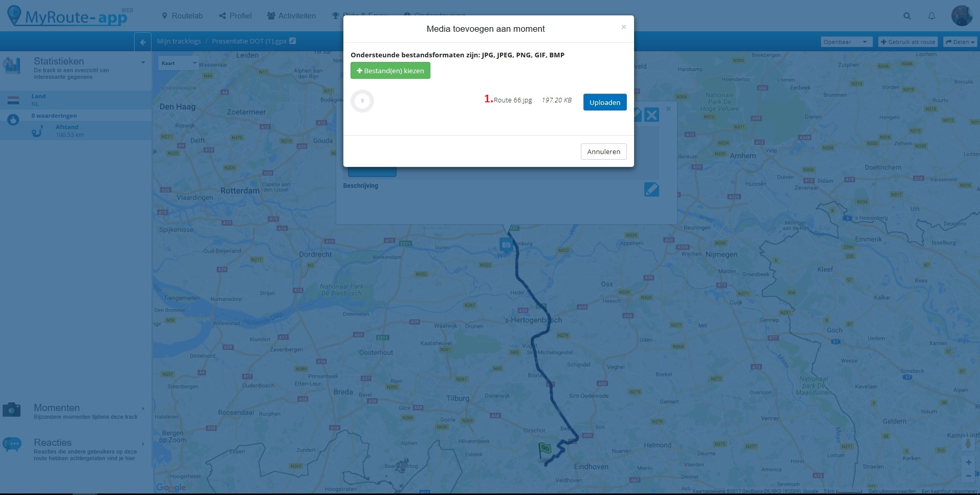Screen dimensions: 980x495
Task: Zoom in on the map
Action: click(x=968, y=462)
